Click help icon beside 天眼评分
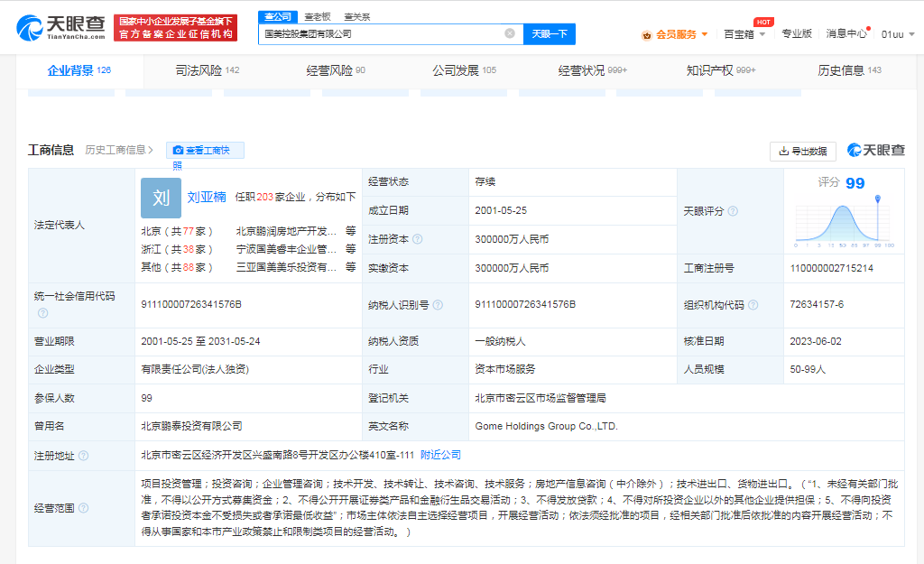The width and height of the screenshot is (924, 564). 733,211
